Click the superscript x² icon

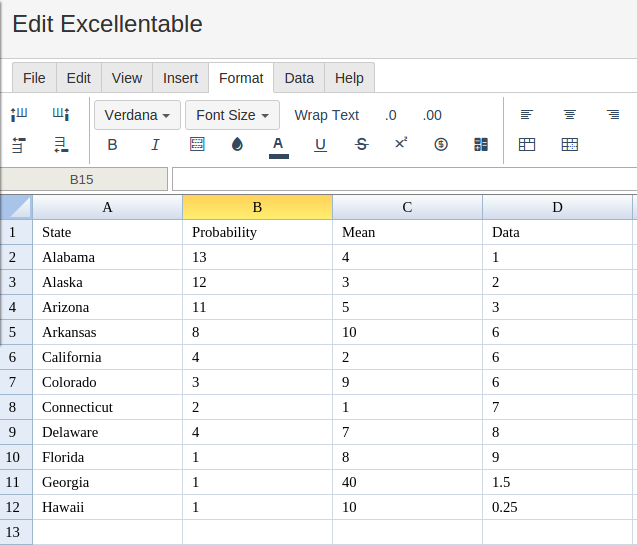point(401,143)
